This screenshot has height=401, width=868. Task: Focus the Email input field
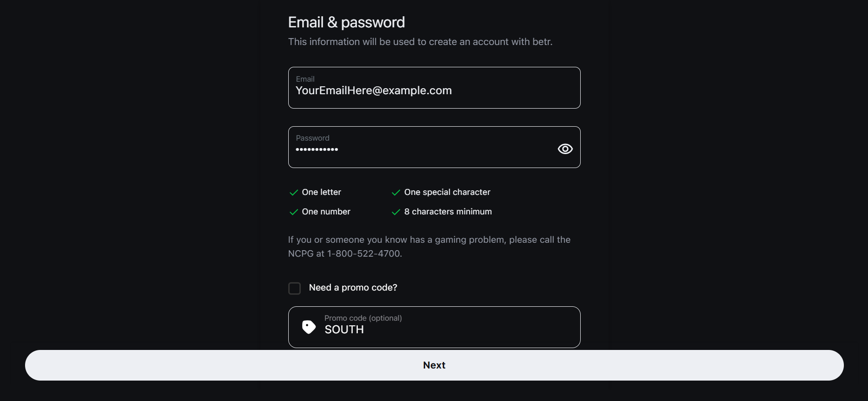pos(434,91)
